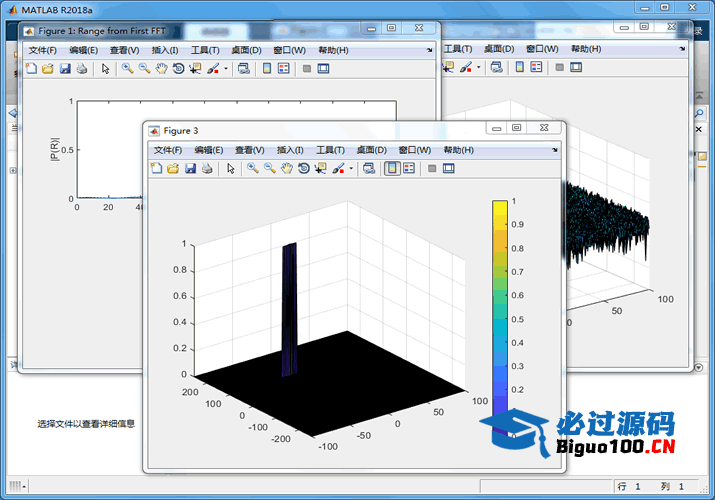Select the Pan hand tool in Figure 3
The width and height of the screenshot is (715, 500).
pos(286,169)
